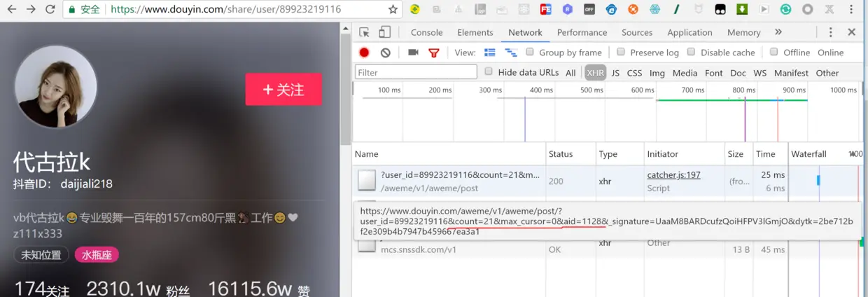Go back with the browser back arrow
Image resolution: width=868 pixels, height=297 pixels.
coord(12,10)
